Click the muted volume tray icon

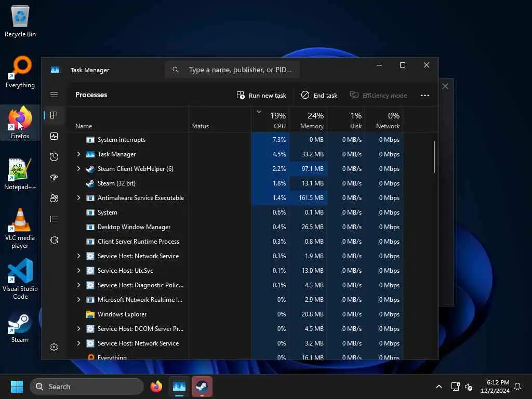[469, 387]
